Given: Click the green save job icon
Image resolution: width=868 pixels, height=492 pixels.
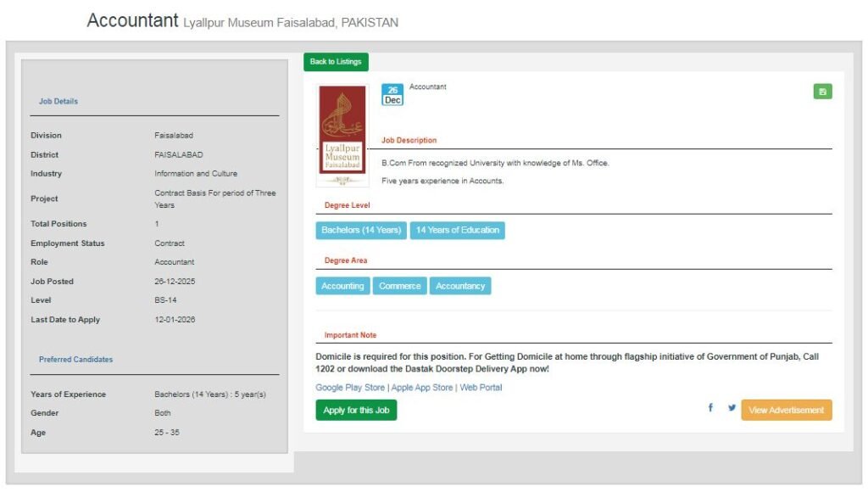Looking at the screenshot, I should [822, 92].
